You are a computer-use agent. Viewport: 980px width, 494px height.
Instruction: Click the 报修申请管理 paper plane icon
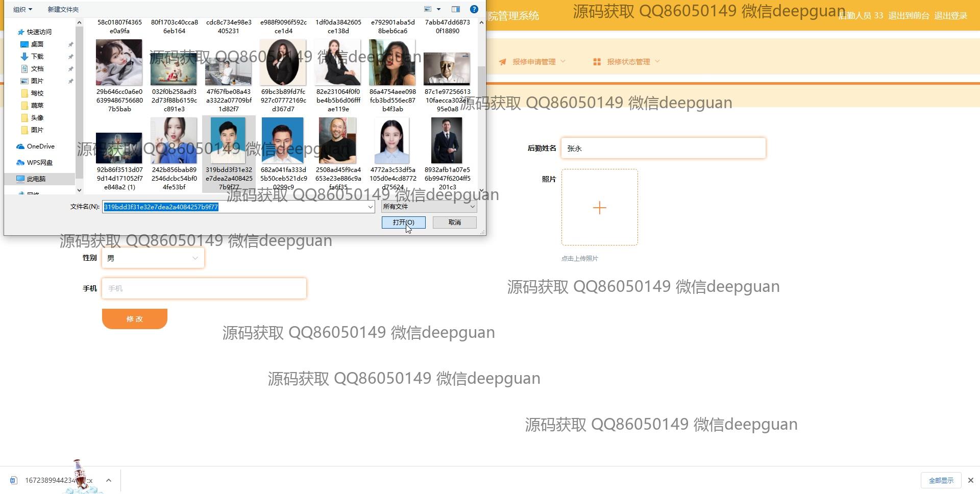503,62
